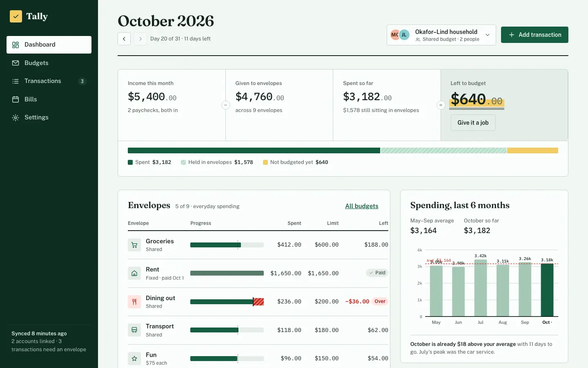Go to previous month with left chevron
The image size is (588, 368).
pyautogui.click(x=124, y=39)
